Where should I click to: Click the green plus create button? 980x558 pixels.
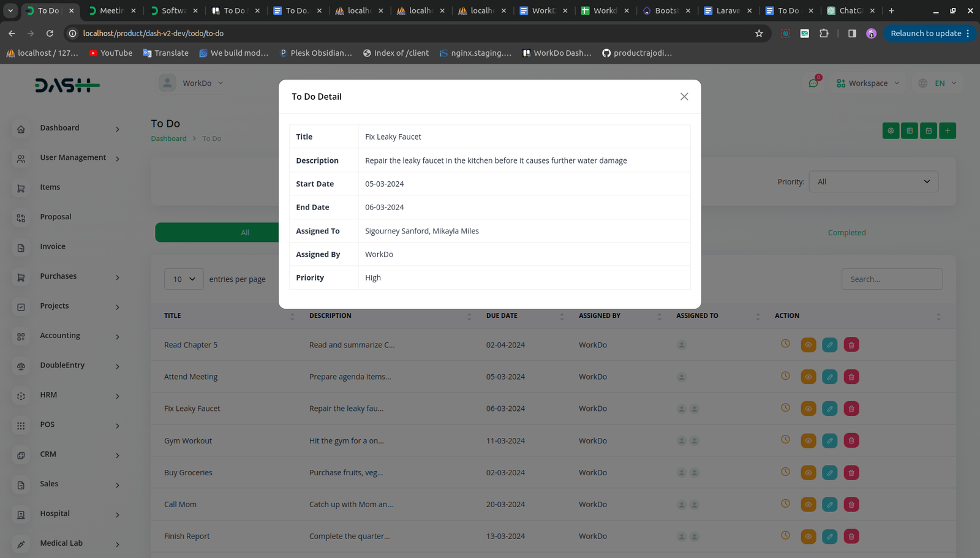pos(947,130)
